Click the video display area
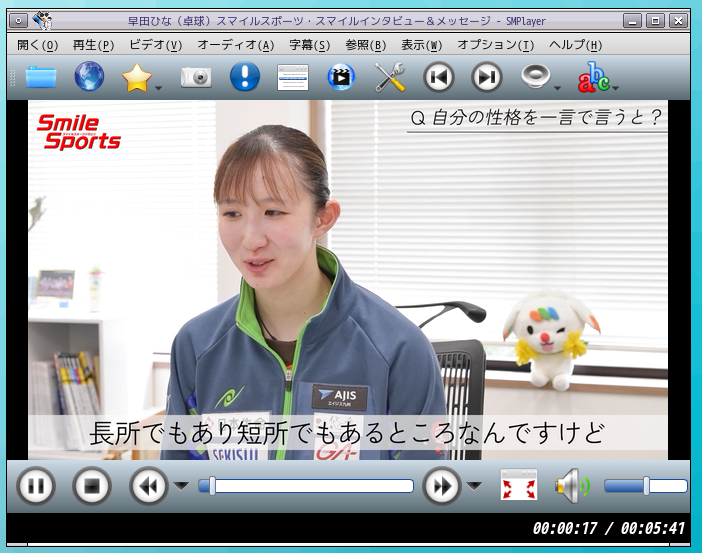Image resolution: width=702 pixels, height=553 pixels. point(348,280)
